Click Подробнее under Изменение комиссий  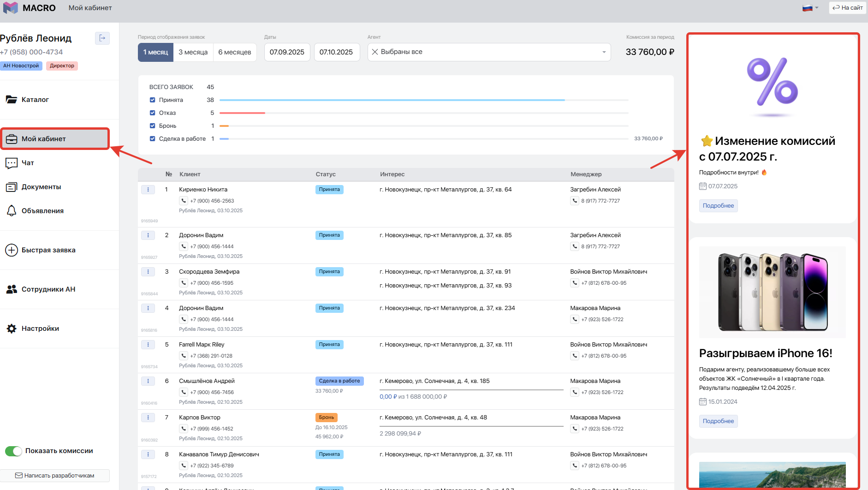click(718, 206)
